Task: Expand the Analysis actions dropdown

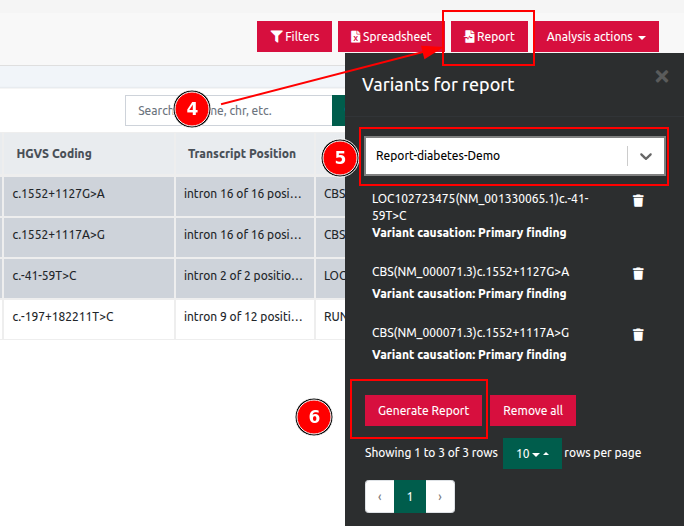Action: coord(596,37)
